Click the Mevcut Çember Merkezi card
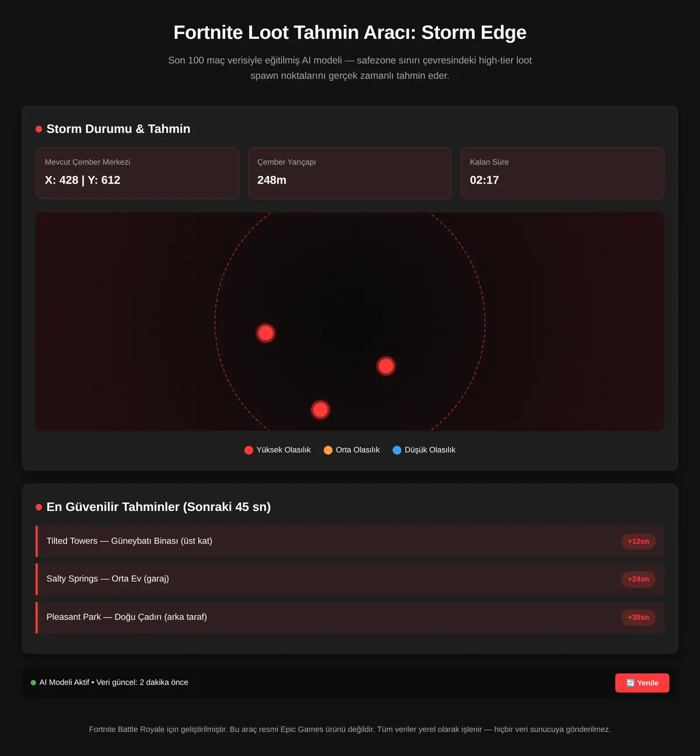Image resolution: width=700 pixels, height=756 pixels. [x=138, y=173]
